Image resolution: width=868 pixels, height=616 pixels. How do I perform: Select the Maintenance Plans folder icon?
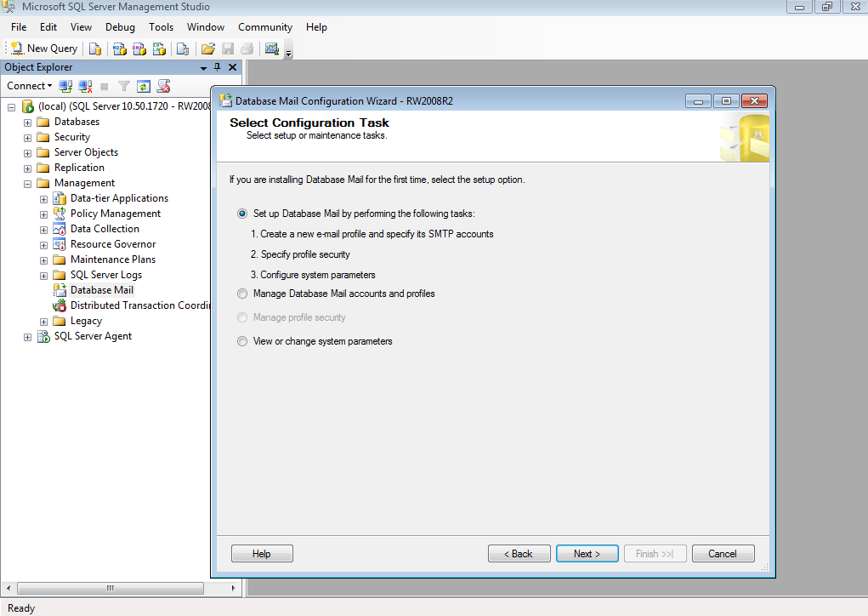[x=60, y=260]
